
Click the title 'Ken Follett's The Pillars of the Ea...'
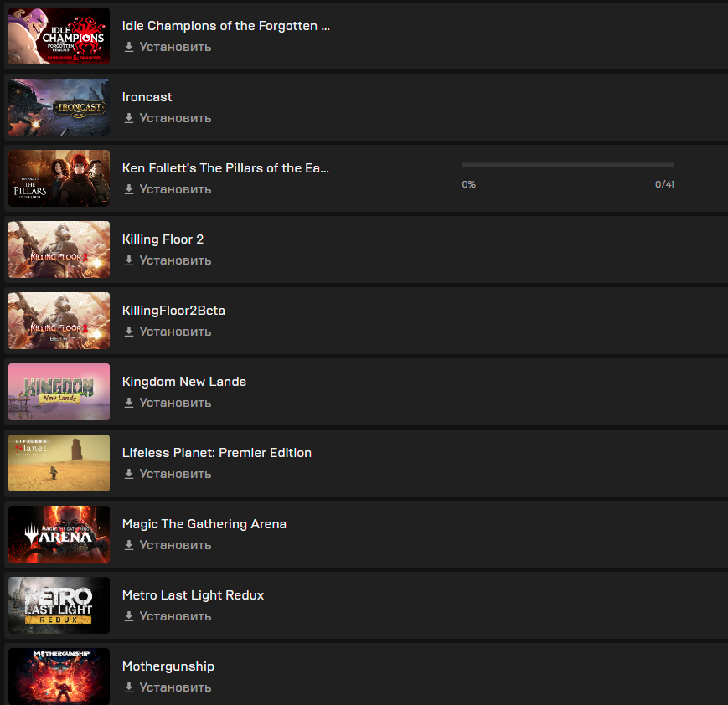225,168
